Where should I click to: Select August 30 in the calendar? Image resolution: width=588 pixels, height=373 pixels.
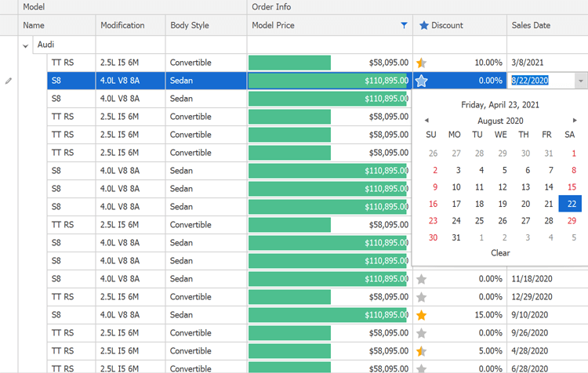pos(431,237)
